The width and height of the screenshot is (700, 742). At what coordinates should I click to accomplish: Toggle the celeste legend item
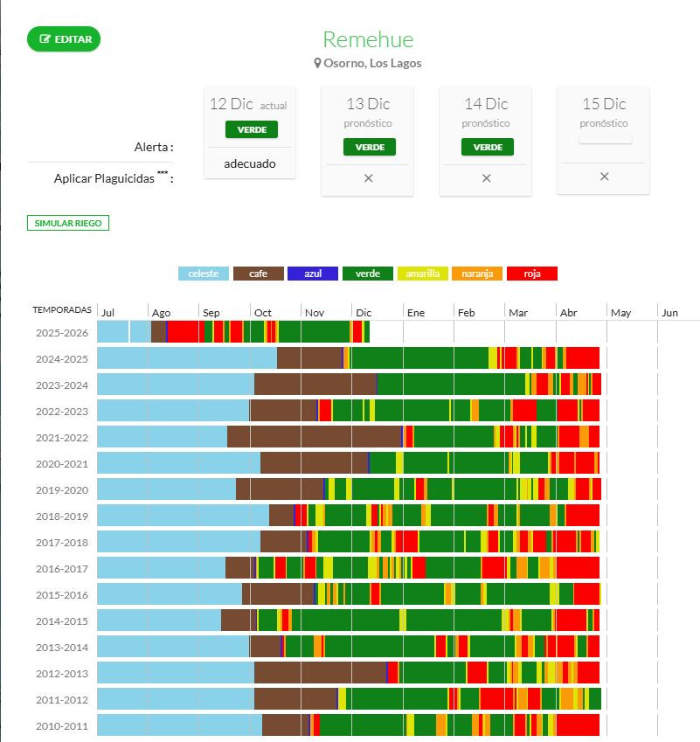pos(204,274)
